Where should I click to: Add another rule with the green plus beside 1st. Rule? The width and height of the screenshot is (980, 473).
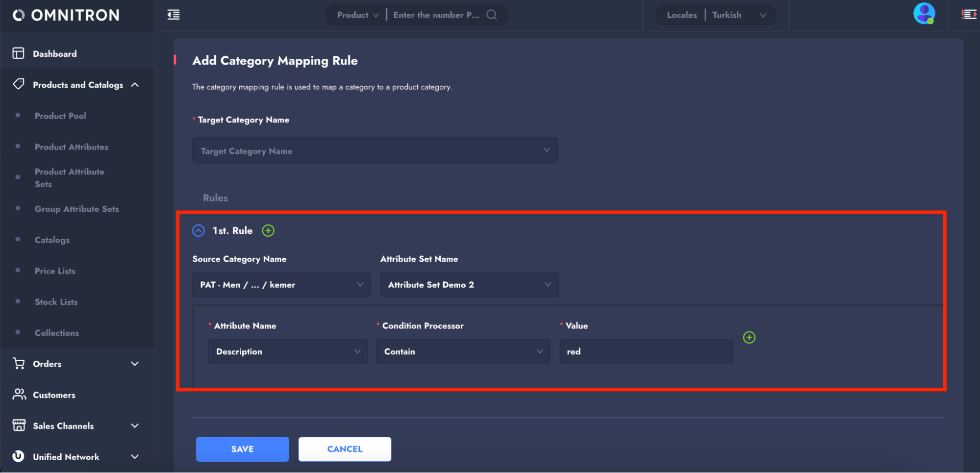pos(268,230)
